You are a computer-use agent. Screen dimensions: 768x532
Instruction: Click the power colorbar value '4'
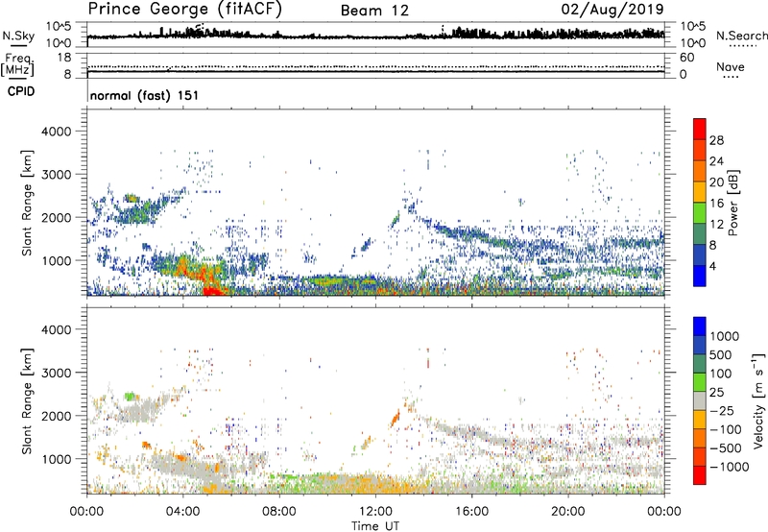click(x=712, y=266)
